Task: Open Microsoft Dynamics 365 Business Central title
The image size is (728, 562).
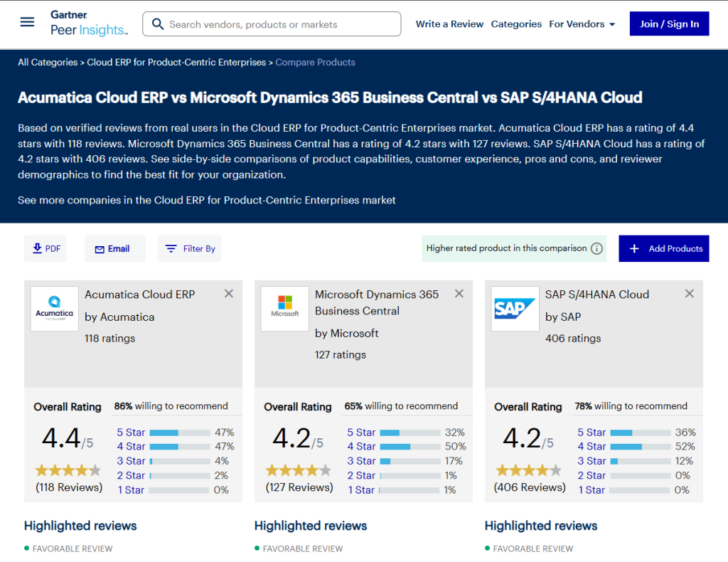Action: coord(377,302)
